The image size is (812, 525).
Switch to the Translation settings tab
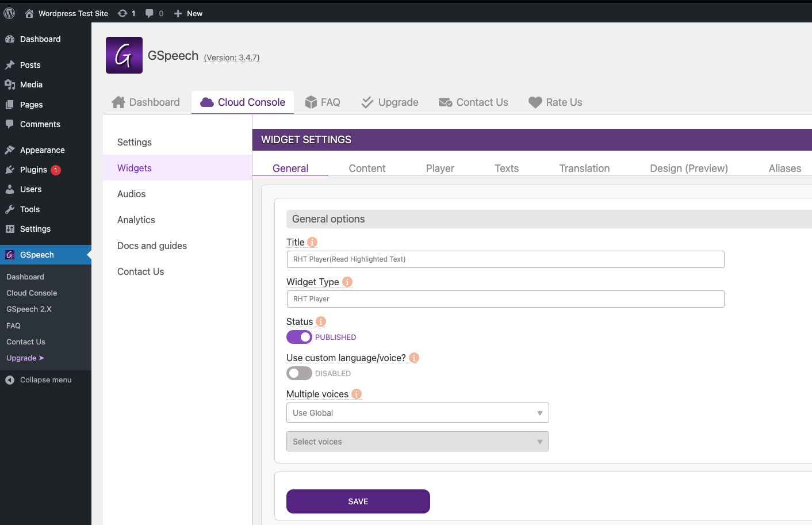tap(584, 168)
